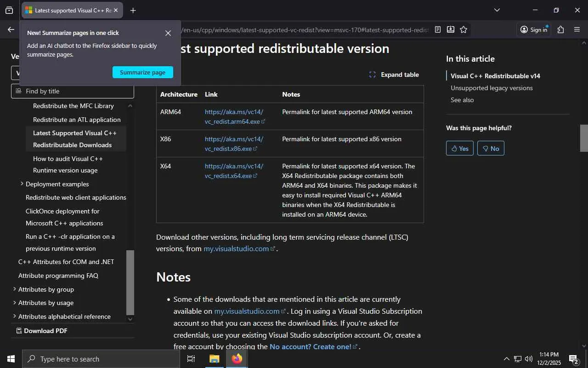Open File Explorer from the taskbar
This screenshot has width=588, height=368.
214,359
